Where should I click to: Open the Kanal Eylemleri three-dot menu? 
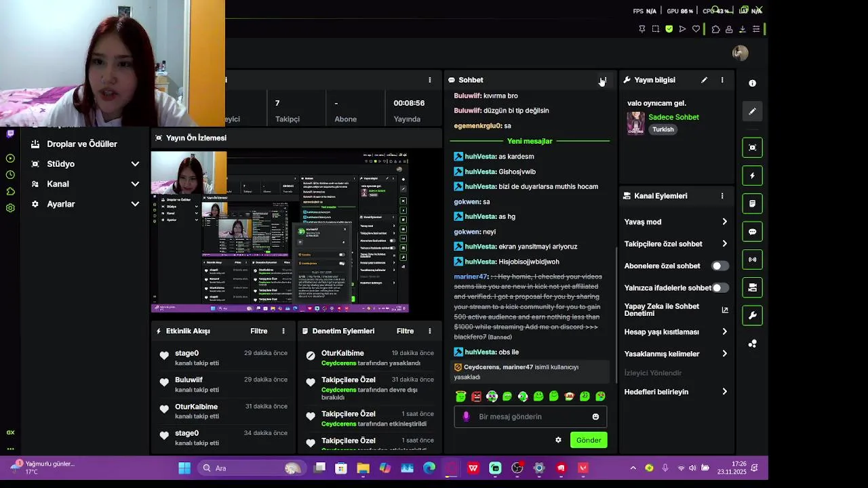click(722, 196)
